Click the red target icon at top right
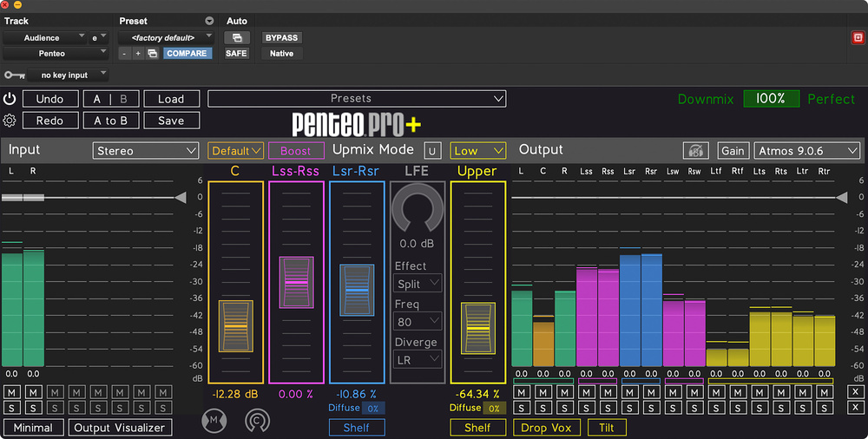 [858, 37]
